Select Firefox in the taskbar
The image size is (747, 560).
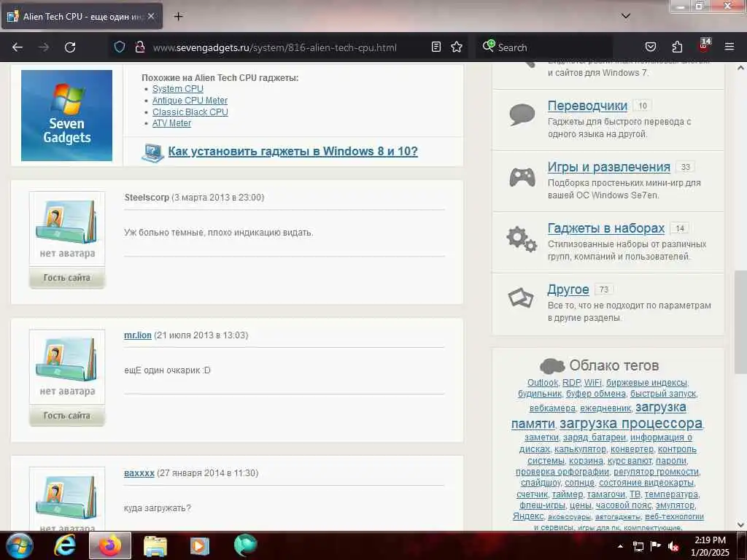110,545
